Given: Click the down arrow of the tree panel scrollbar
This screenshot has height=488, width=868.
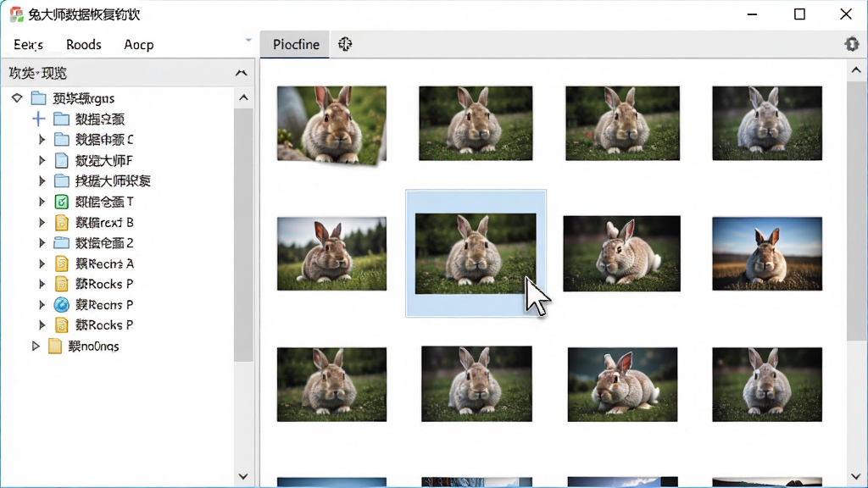Looking at the screenshot, I should pos(243,476).
